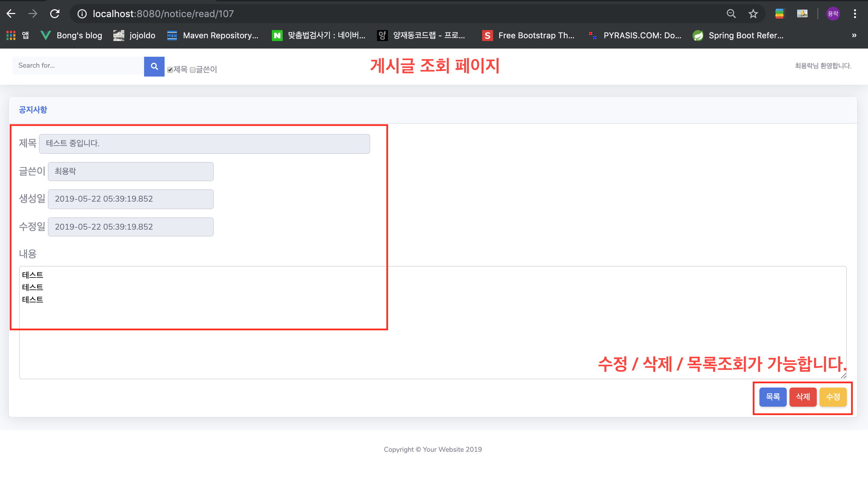Open Maven Repository bookmark
868x501 pixels.
212,36
